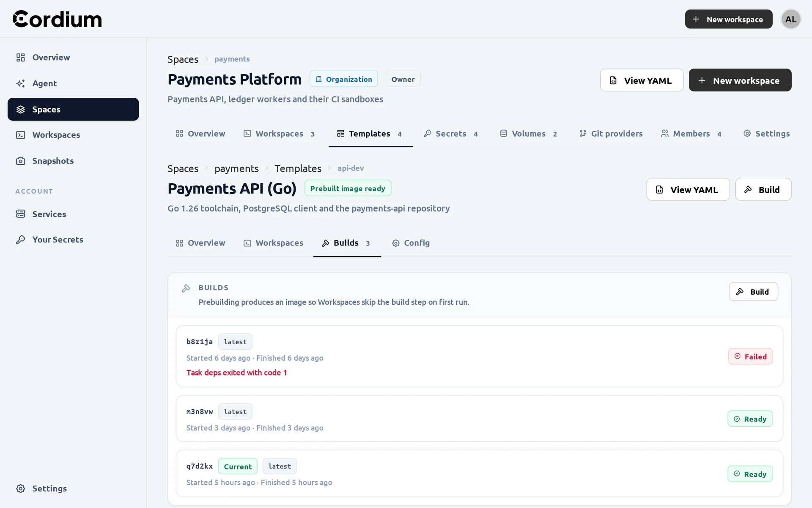Click payments in the lower breadcrumb
Screen dimensions: 812x508
(x=236, y=168)
